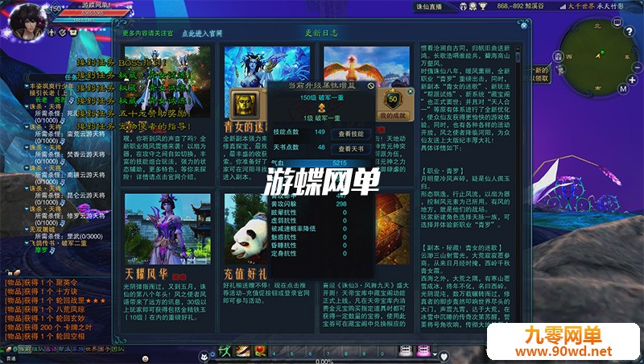
Task: Click the update log text scrollbar
Action: pyautogui.click(x=518, y=56)
